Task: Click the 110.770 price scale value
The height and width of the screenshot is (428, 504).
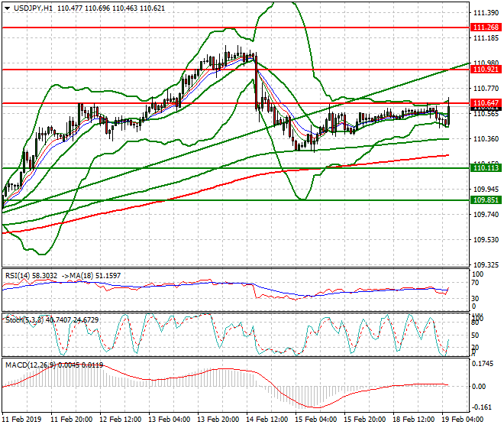Action: (486, 88)
